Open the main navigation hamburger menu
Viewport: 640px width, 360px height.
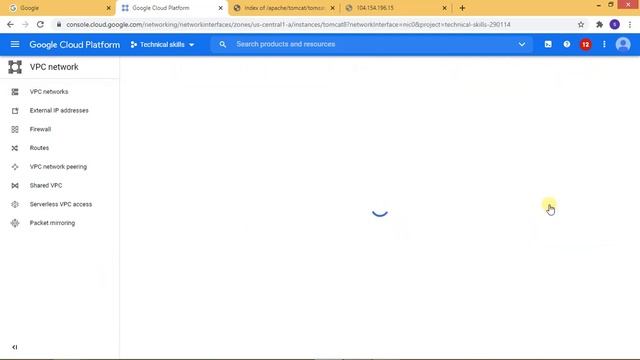15,44
